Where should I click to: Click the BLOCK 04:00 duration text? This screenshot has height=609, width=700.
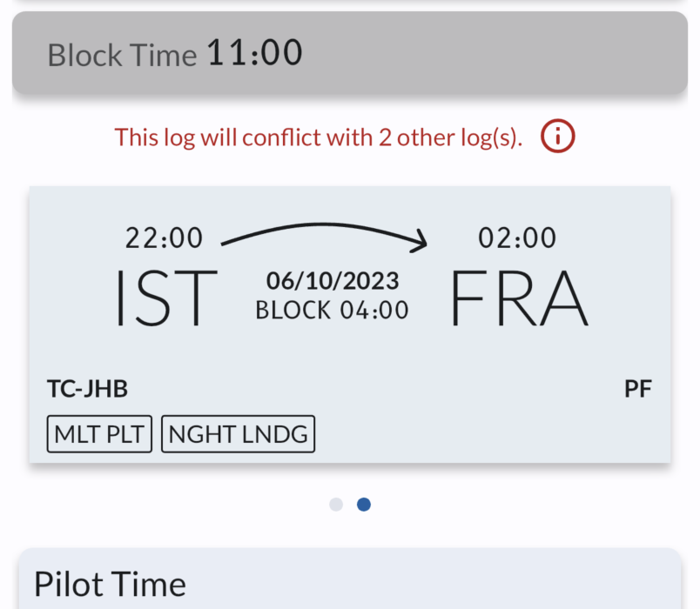[x=332, y=310]
